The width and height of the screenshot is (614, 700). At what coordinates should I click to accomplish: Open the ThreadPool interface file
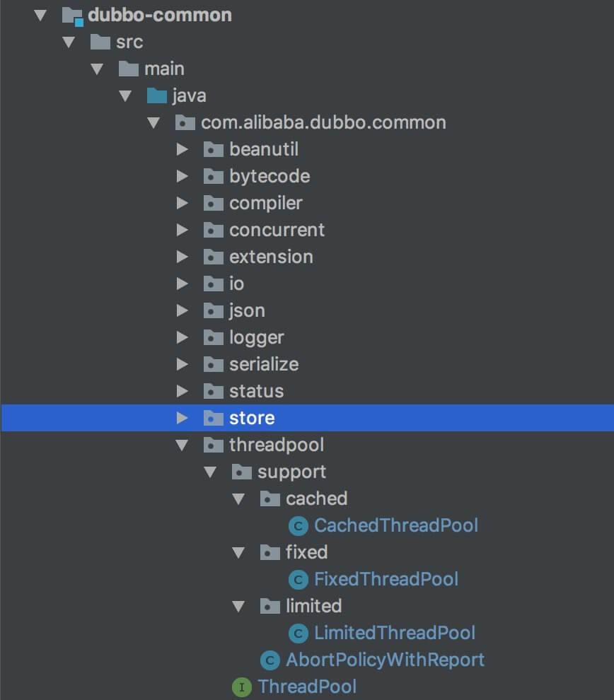pyautogui.click(x=307, y=687)
